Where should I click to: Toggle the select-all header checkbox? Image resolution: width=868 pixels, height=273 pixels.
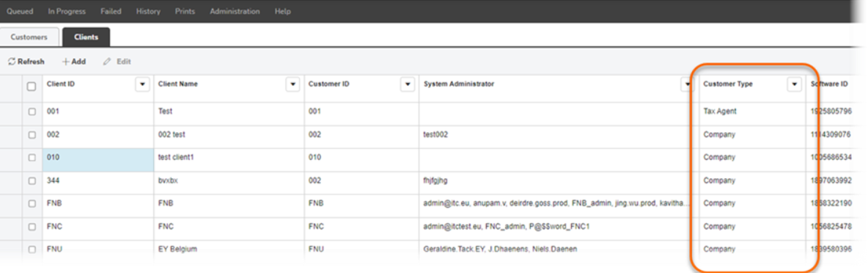pyautogui.click(x=32, y=87)
